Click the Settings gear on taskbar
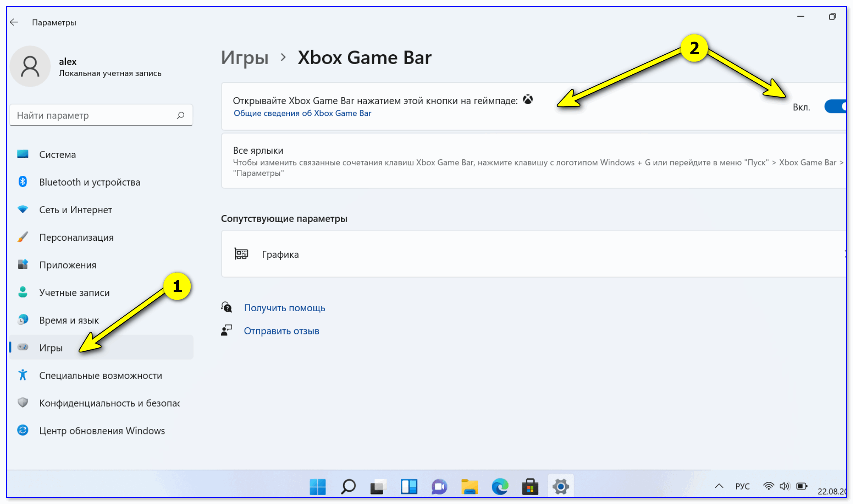Image resolution: width=853 pixels, height=504 pixels. (x=561, y=487)
